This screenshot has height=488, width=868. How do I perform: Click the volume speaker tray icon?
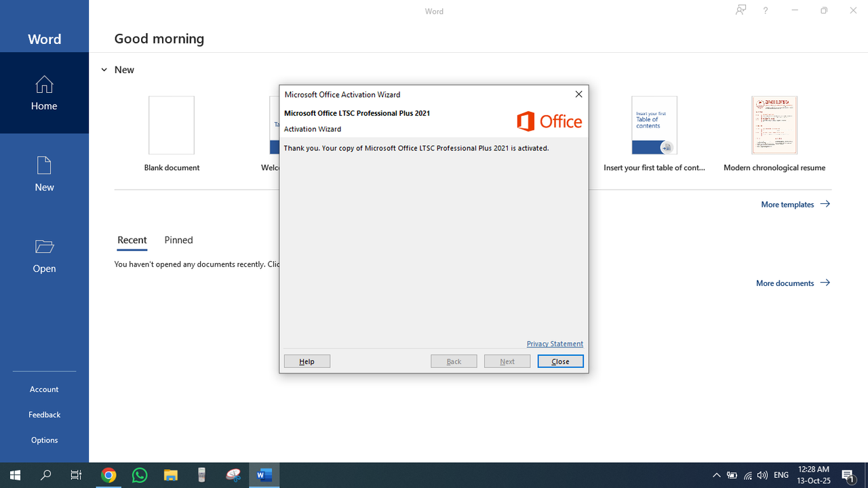point(763,475)
